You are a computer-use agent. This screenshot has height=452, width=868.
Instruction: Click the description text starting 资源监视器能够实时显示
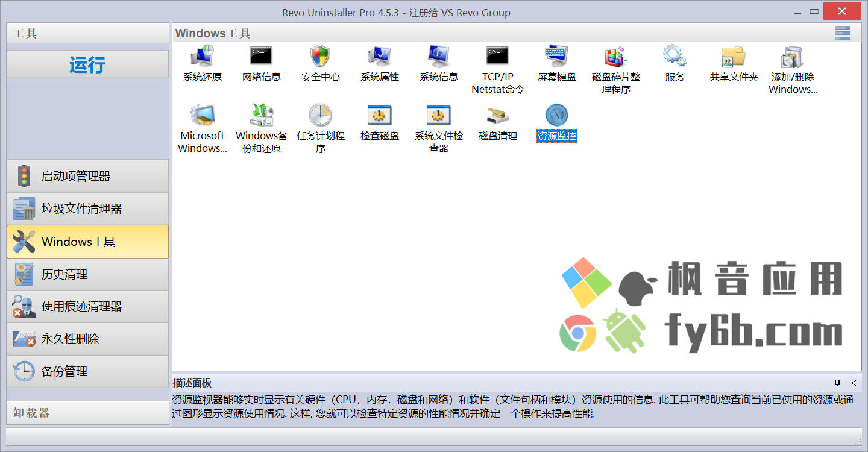[513, 407]
